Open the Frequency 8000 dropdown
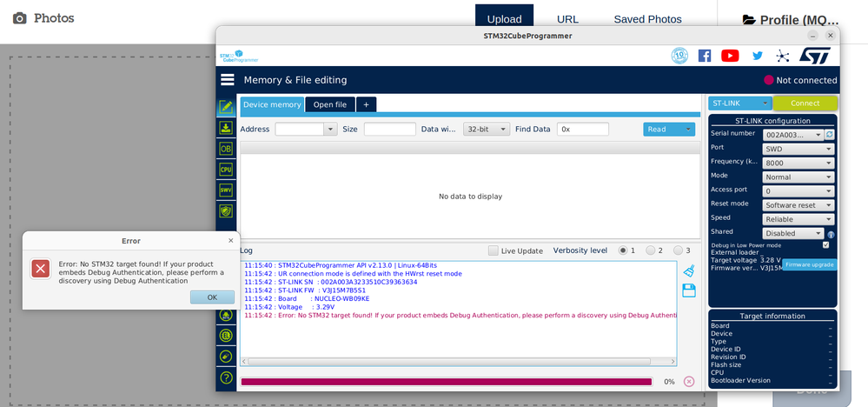Viewport: 868px width, 407px height. pyautogui.click(x=798, y=163)
